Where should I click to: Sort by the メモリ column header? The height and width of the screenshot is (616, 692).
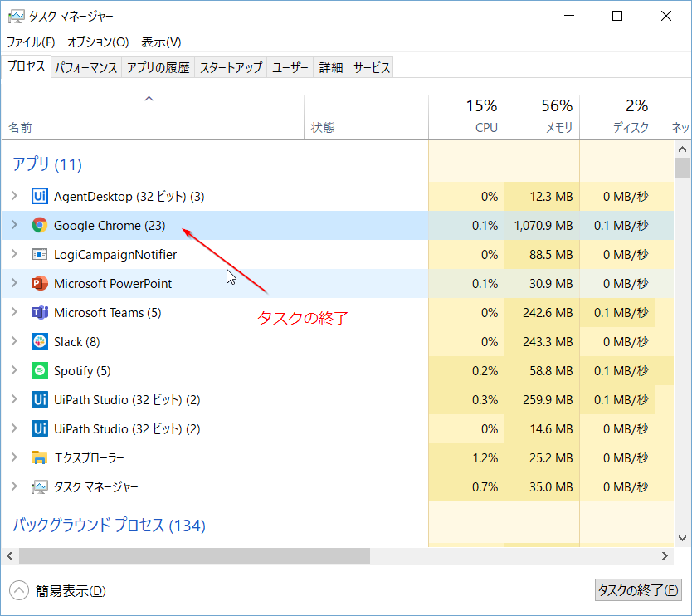click(542, 117)
